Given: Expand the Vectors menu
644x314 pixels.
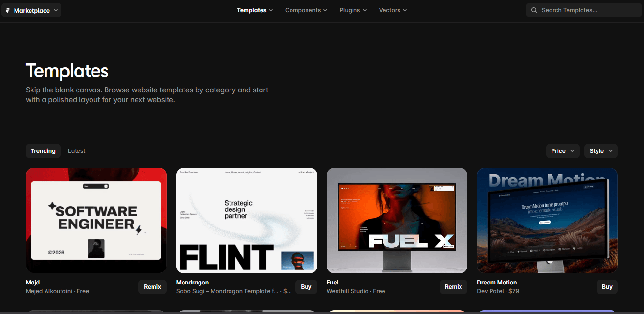Looking at the screenshot, I should pos(393,10).
